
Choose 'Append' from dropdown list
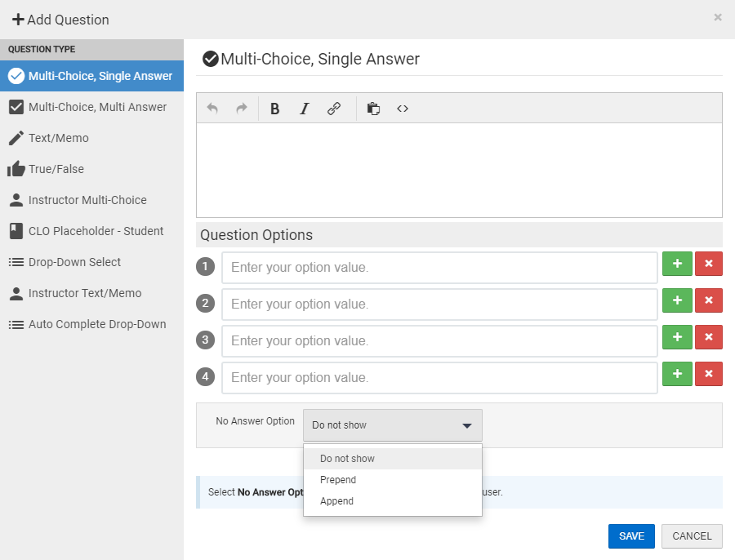(x=392, y=501)
